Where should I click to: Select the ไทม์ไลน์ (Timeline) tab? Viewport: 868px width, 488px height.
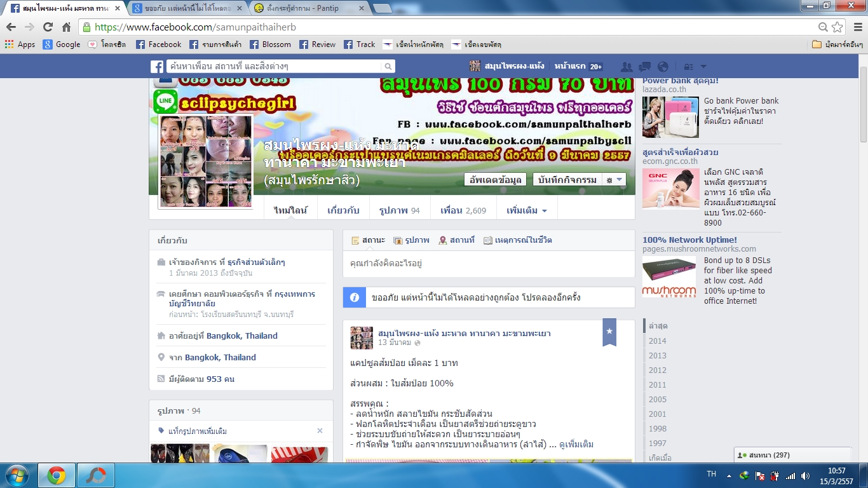pos(290,210)
